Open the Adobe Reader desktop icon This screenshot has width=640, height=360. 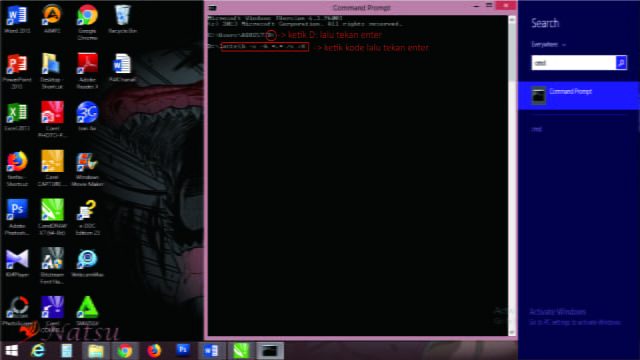pyautogui.click(x=87, y=71)
